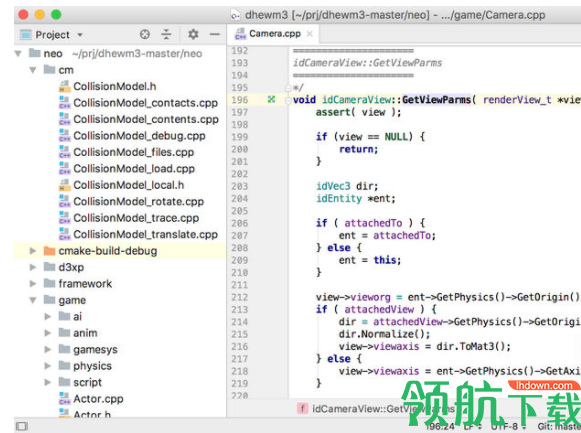
Task: Click the script folder icon
Action: 64,382
